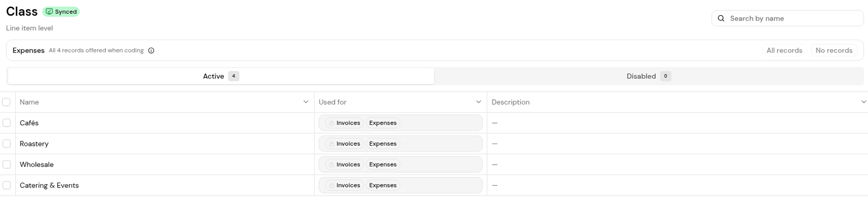This screenshot has height=208, width=868.
Task: Select the No records option
Action: [x=834, y=50]
